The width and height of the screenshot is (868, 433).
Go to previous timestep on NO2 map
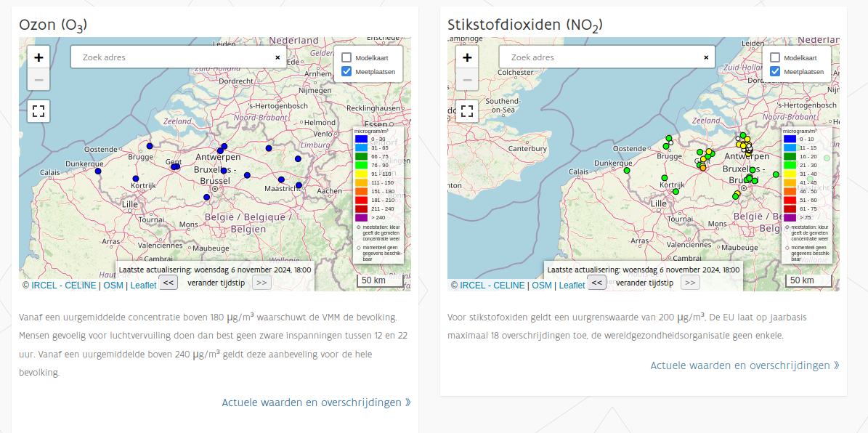pos(596,283)
